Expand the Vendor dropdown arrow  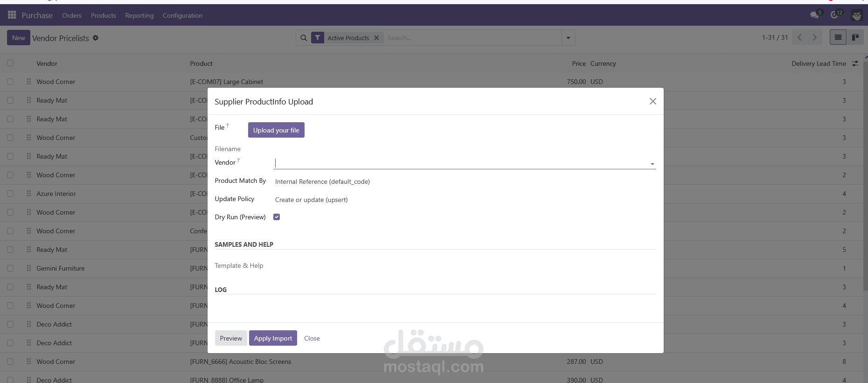click(x=652, y=164)
